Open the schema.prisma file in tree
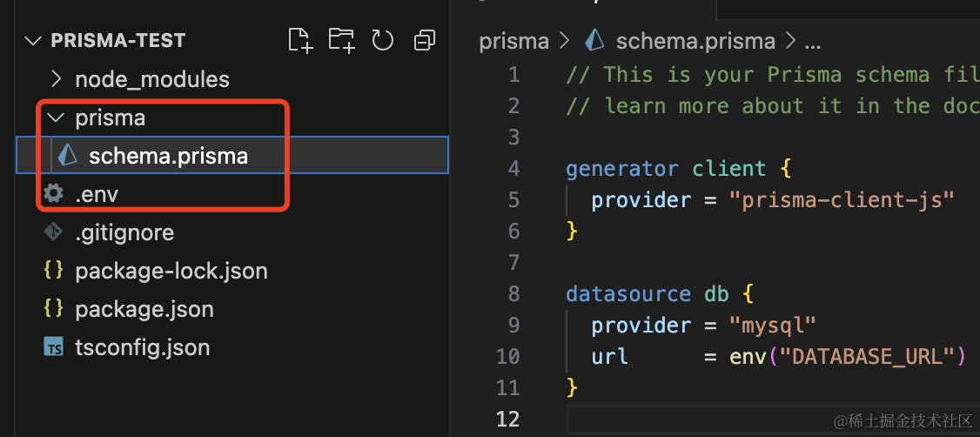The width and height of the screenshot is (980, 437). pos(168,156)
